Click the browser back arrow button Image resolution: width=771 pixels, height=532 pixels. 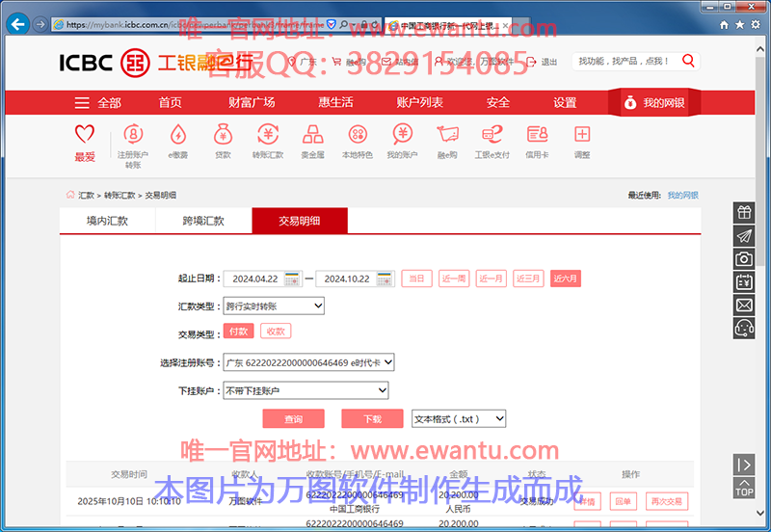tap(18, 24)
